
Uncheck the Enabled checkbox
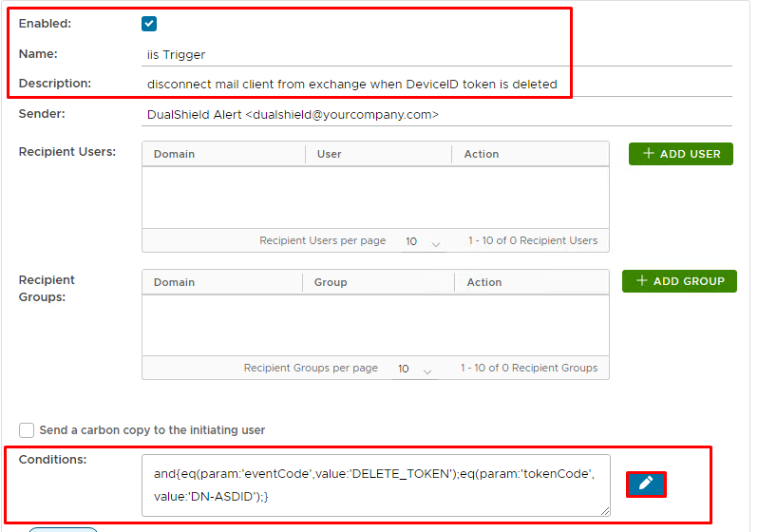149,24
